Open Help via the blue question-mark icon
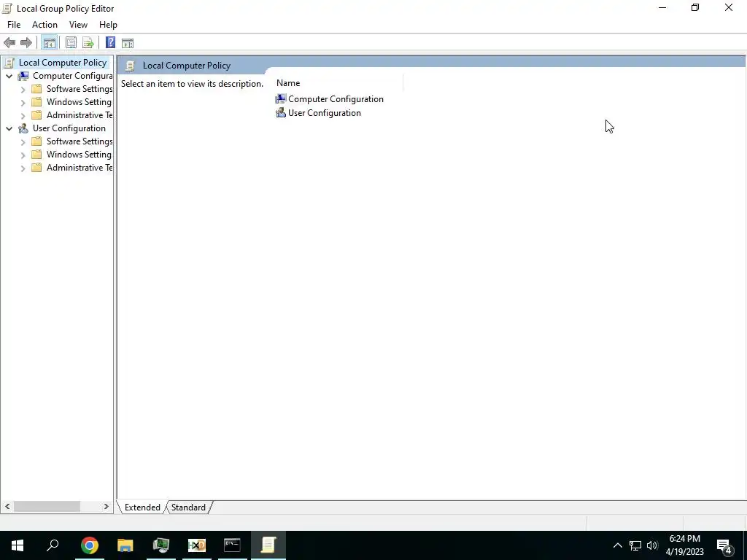The image size is (747, 560). pos(110,43)
